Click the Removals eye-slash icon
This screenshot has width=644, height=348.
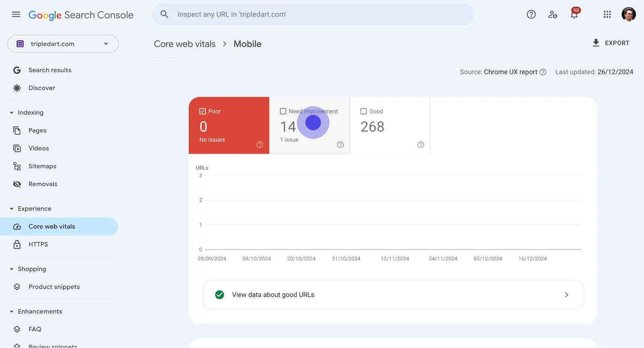17,184
